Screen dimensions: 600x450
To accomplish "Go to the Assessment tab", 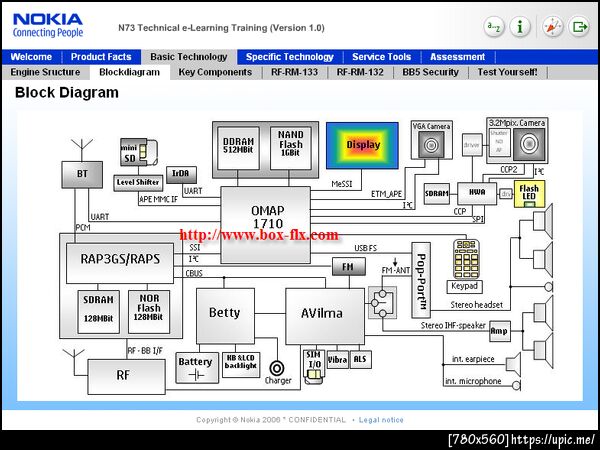I will point(458,57).
